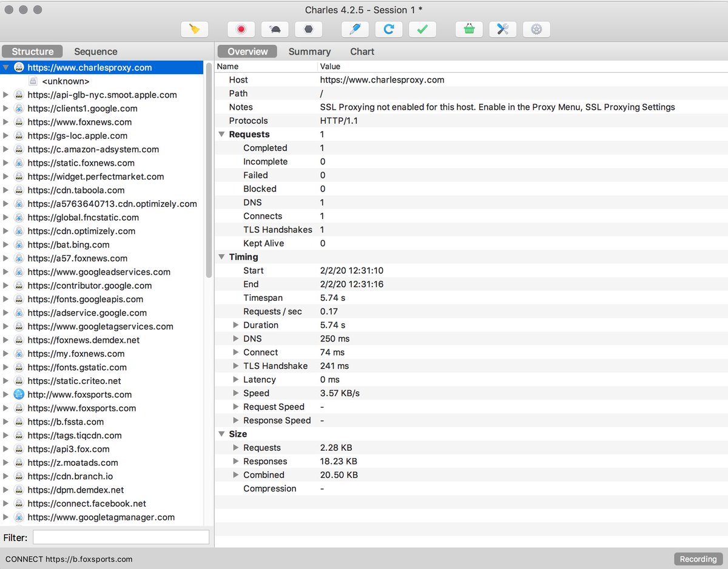Select the https://static.foxnews.com host

[81, 163]
